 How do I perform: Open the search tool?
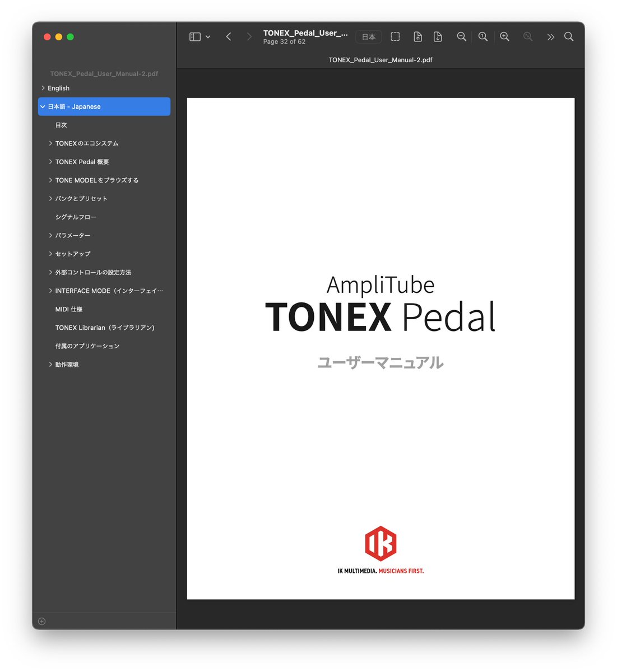pyautogui.click(x=569, y=36)
